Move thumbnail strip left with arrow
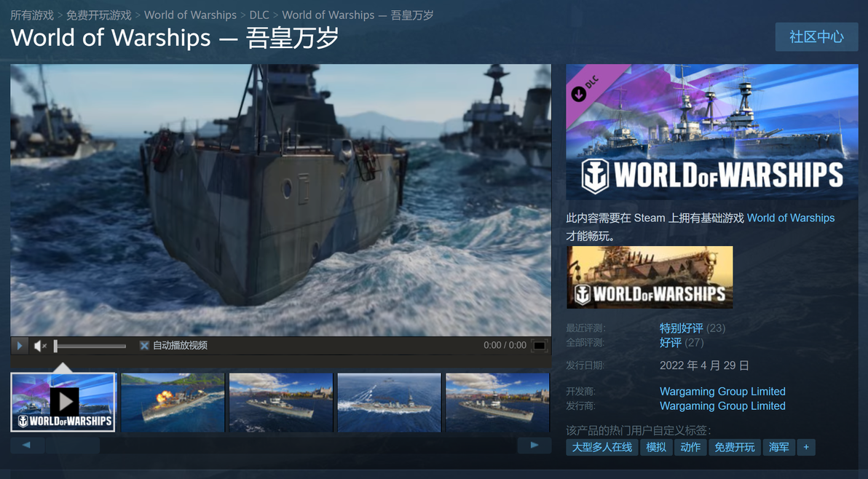Screen dimensions: 868x479 coord(27,446)
